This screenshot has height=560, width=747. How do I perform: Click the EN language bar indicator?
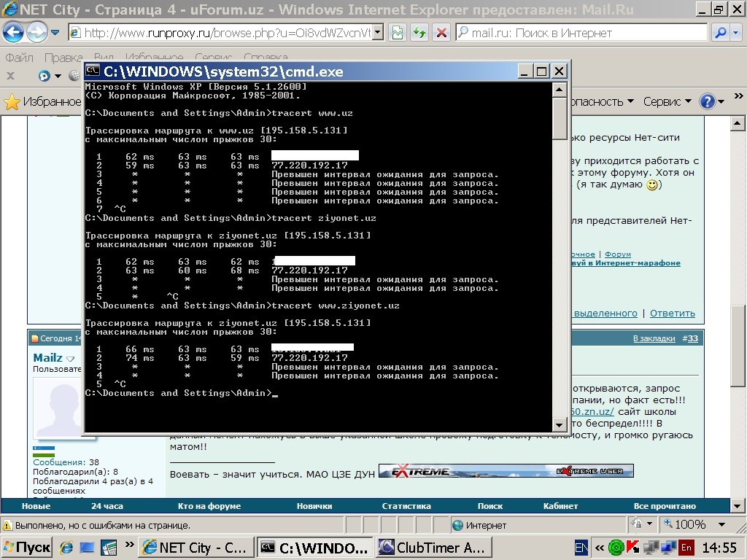point(581,548)
